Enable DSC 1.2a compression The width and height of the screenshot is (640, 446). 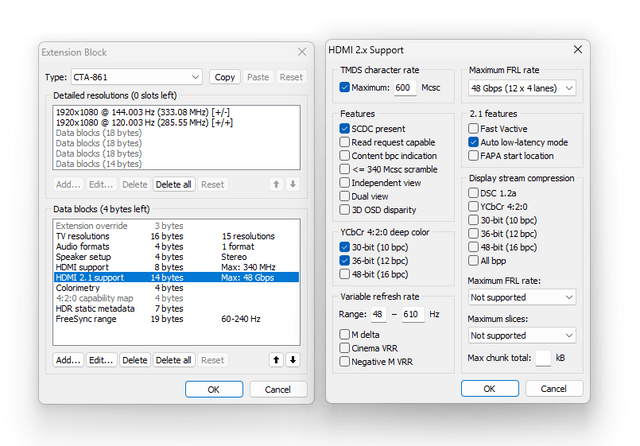click(x=473, y=193)
